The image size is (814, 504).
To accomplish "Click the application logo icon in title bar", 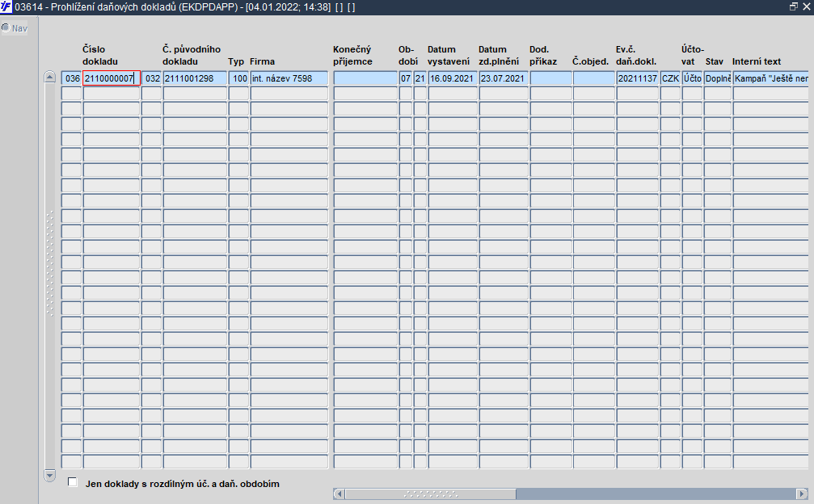I will coord(6,6).
